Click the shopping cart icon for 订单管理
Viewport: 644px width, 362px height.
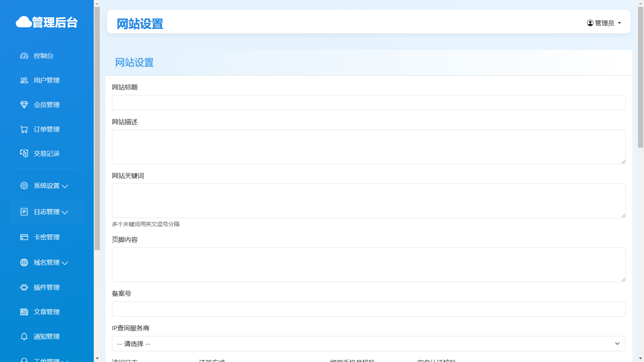click(24, 130)
